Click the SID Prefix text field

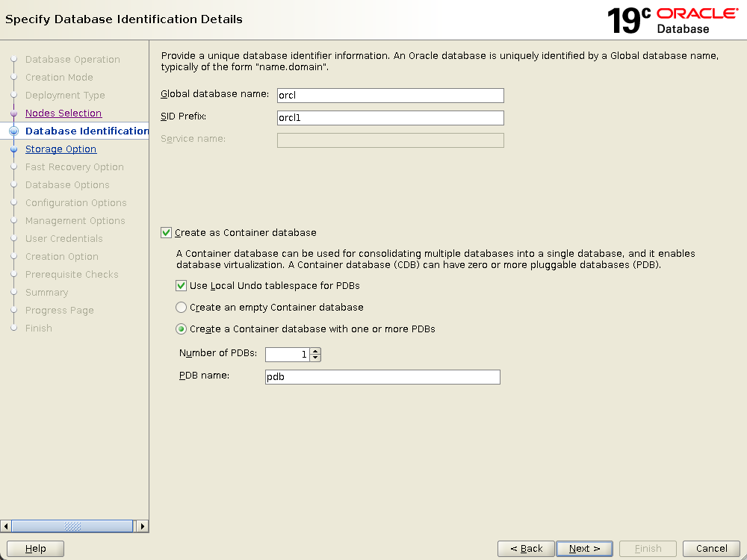(390, 118)
